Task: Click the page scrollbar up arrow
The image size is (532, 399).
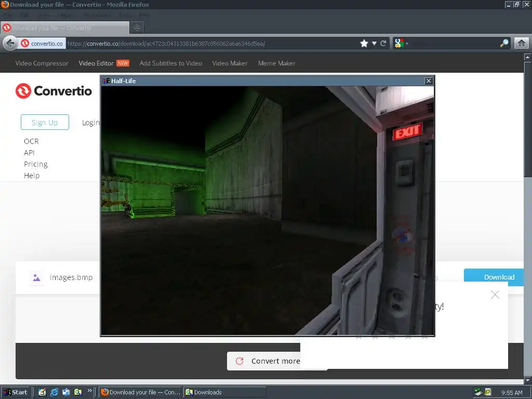Action: pyautogui.click(x=528, y=57)
